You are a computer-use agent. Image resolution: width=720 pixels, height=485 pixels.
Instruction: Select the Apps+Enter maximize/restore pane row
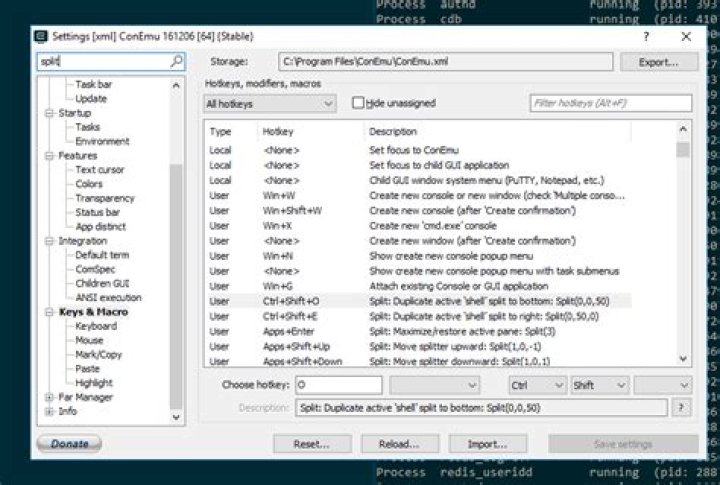pos(418,332)
